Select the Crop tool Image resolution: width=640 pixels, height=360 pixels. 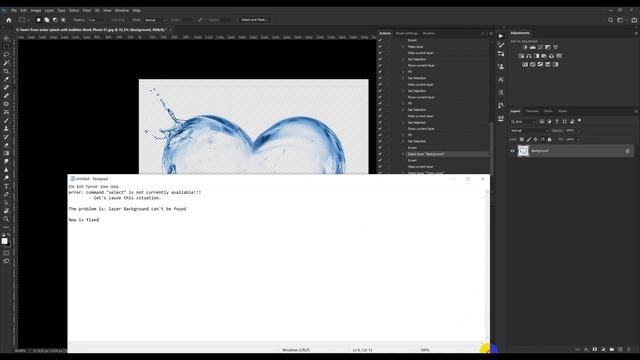tap(6, 71)
